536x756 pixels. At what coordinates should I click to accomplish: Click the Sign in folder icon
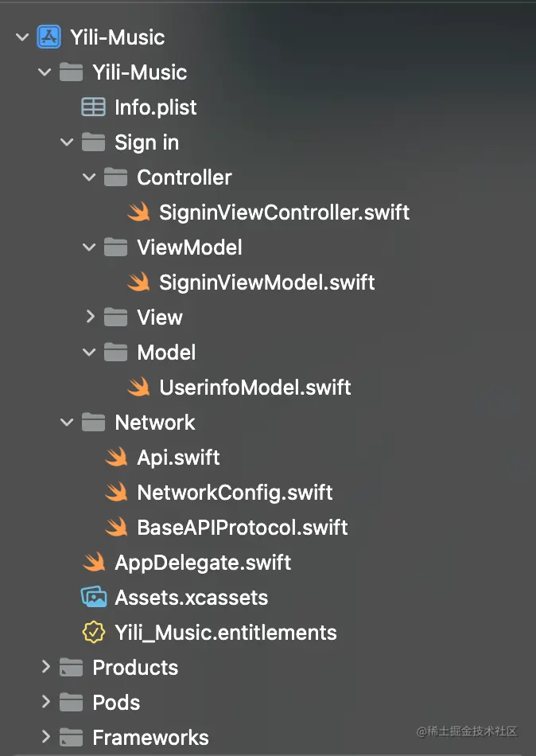[93, 142]
